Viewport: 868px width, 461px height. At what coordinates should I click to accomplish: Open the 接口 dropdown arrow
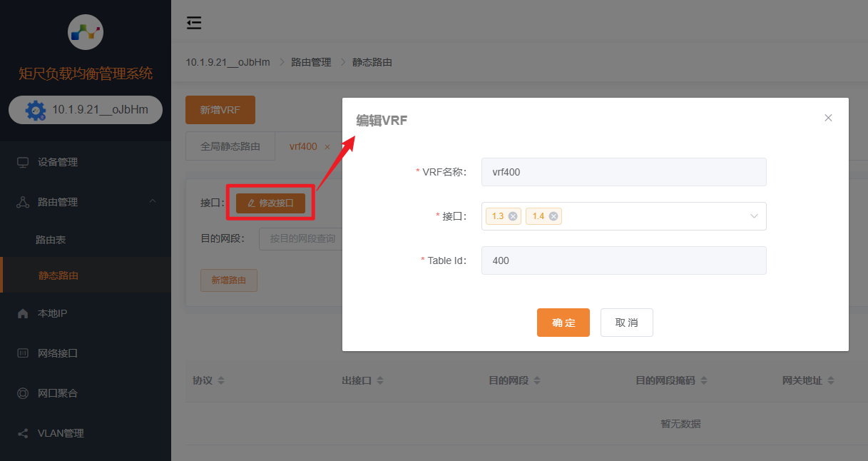point(754,216)
